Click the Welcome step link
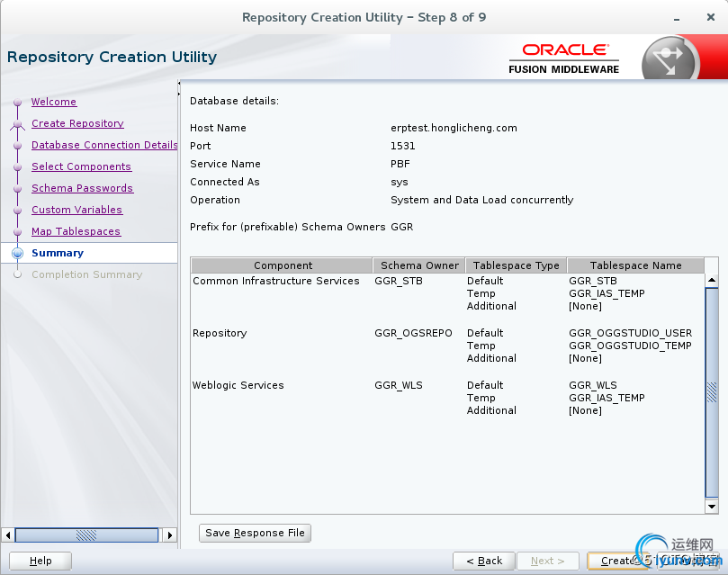Viewport: 728px width, 575px height. [54, 102]
